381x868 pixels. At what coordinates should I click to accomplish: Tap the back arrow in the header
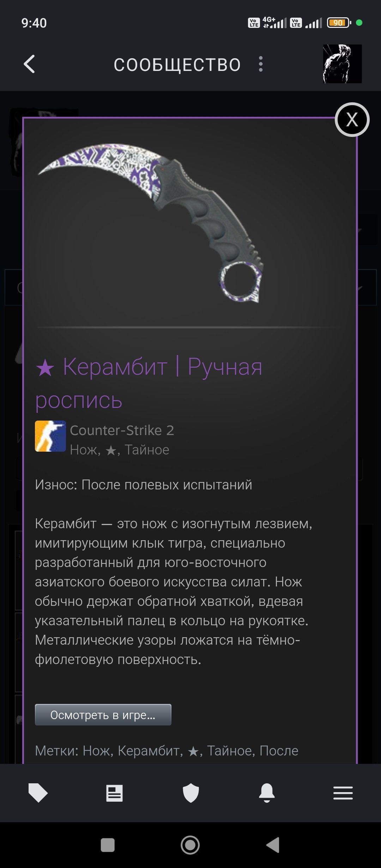[x=29, y=64]
